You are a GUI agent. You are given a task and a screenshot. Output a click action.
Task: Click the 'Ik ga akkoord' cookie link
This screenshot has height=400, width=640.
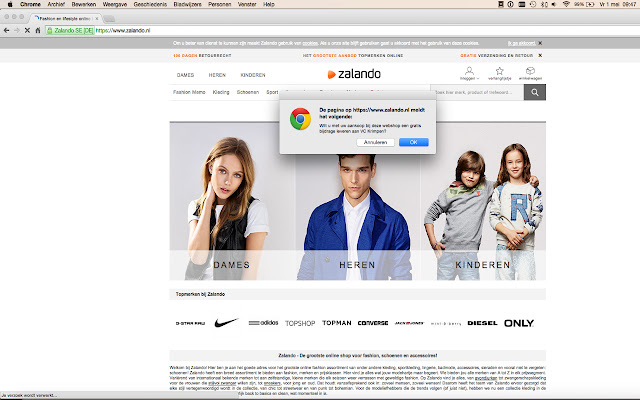pos(521,43)
